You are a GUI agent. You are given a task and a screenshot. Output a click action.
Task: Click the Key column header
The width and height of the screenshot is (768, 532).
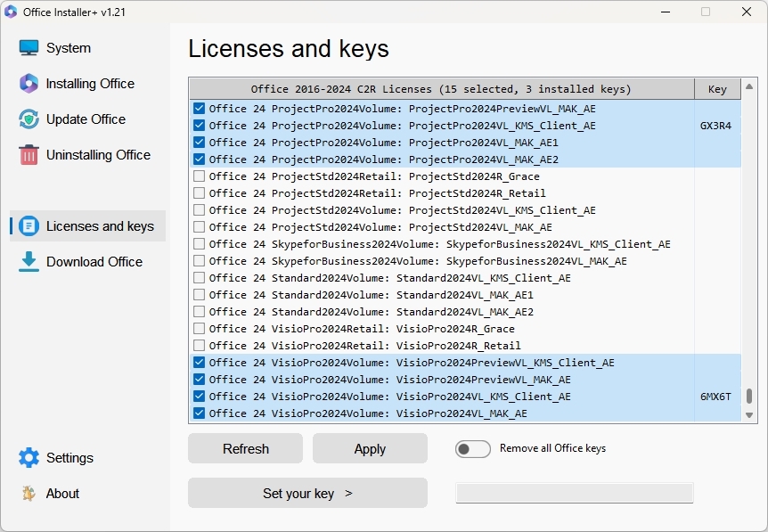[717, 89]
